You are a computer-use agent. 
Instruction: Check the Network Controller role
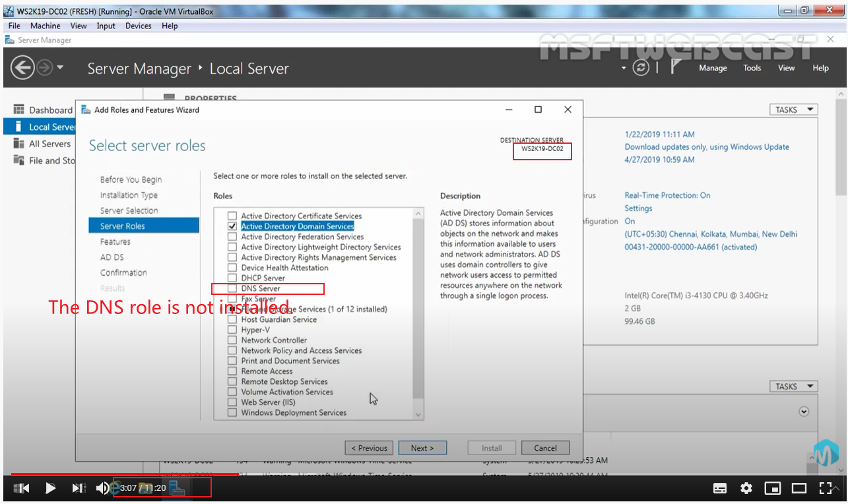232,340
